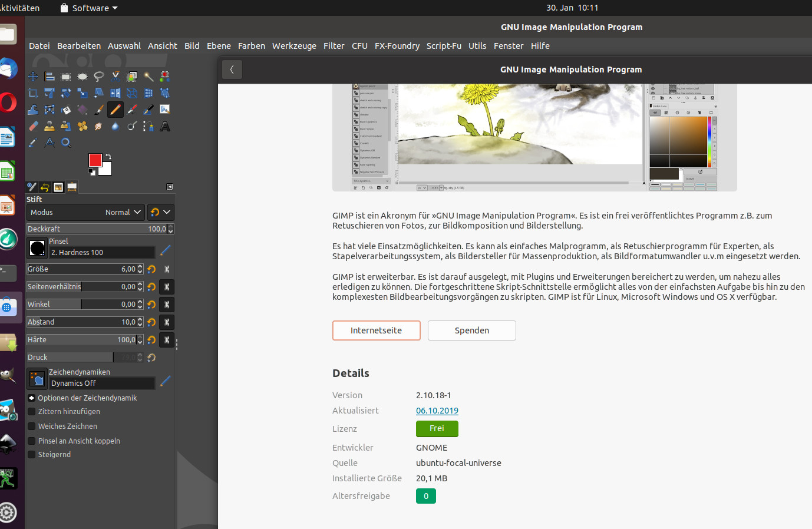Click the red foreground color swatch
Viewport: 812px width, 529px height.
pos(95,160)
